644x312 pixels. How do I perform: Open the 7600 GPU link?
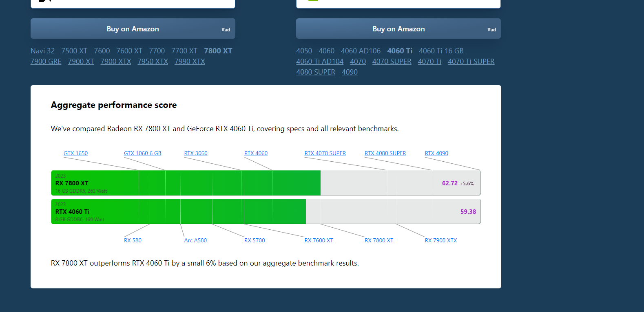102,51
